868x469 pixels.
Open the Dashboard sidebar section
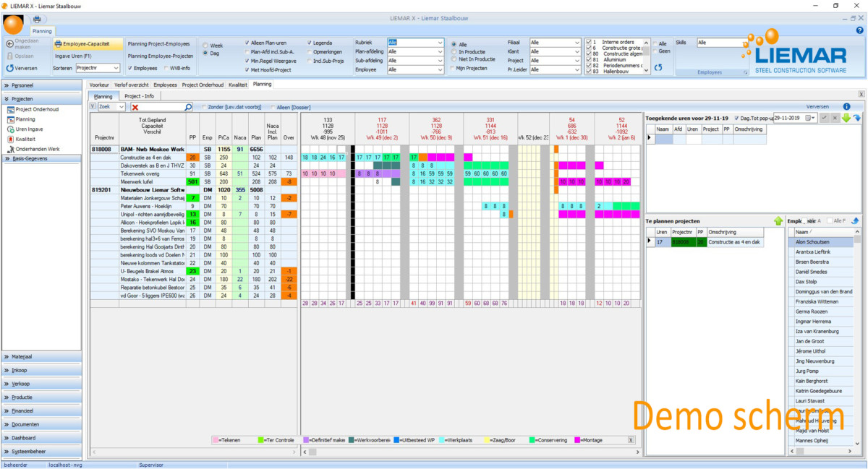click(x=43, y=438)
